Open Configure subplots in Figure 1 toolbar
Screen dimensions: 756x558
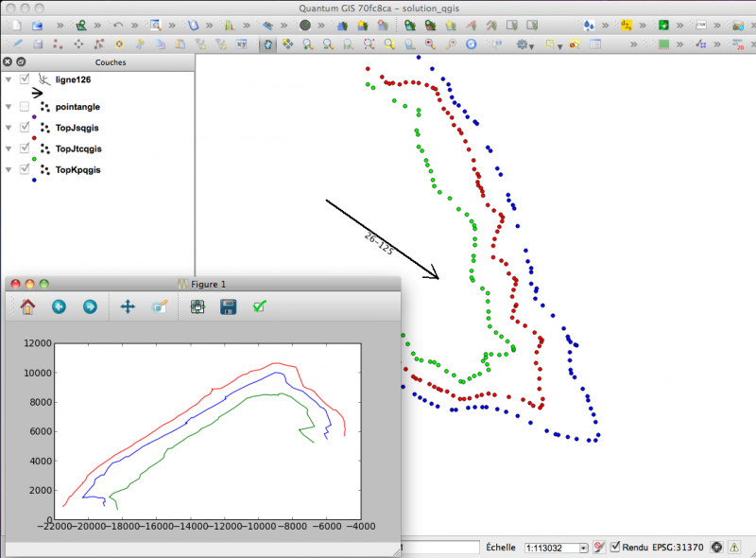click(197, 306)
